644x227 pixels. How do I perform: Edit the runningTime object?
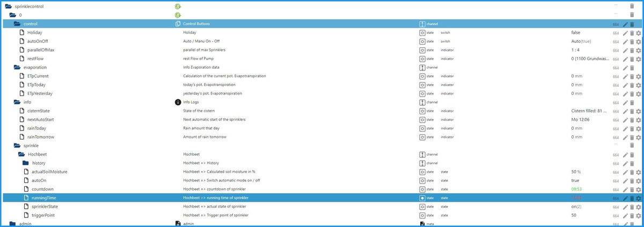coord(625,198)
